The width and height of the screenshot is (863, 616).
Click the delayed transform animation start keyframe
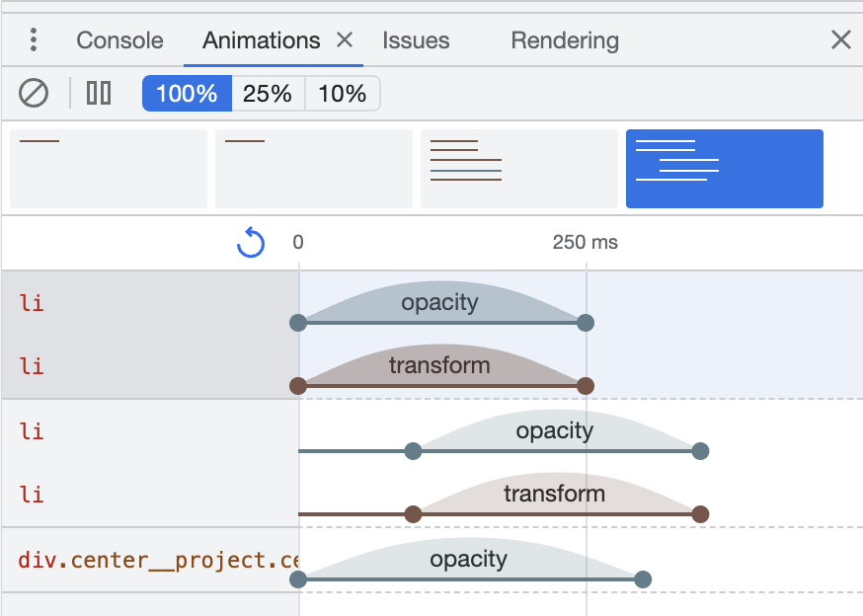[414, 514]
